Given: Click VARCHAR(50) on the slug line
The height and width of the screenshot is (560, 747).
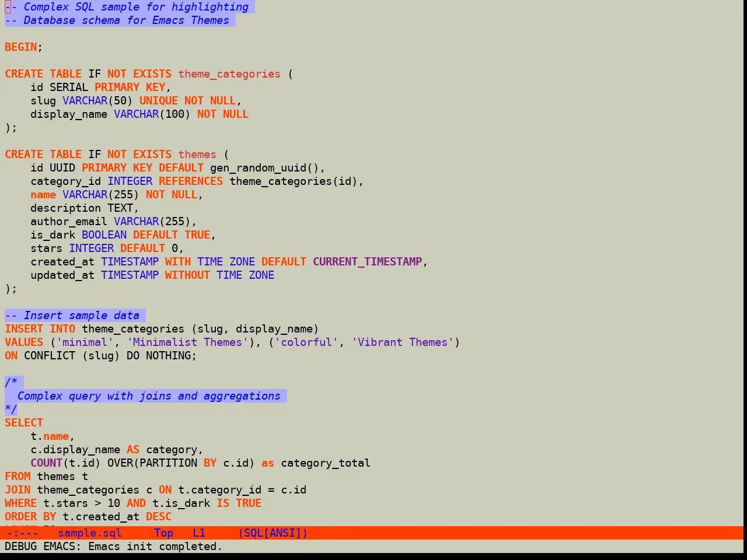Looking at the screenshot, I should click(97, 101).
